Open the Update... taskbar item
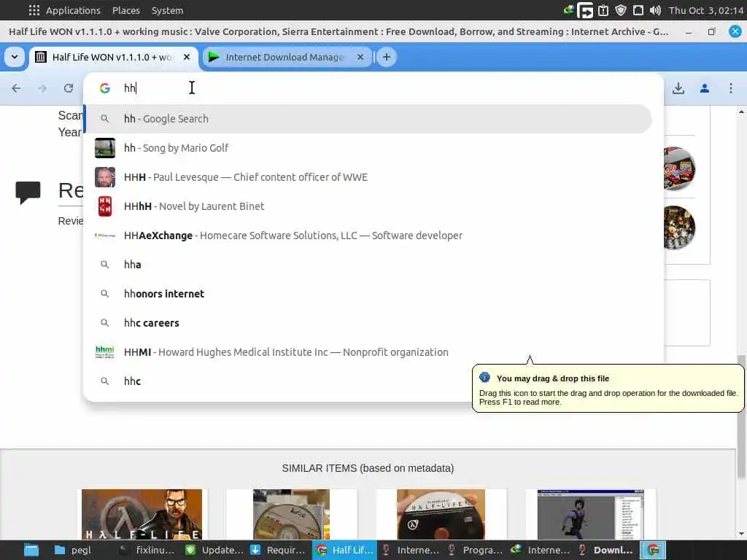747x560 pixels. (x=214, y=550)
